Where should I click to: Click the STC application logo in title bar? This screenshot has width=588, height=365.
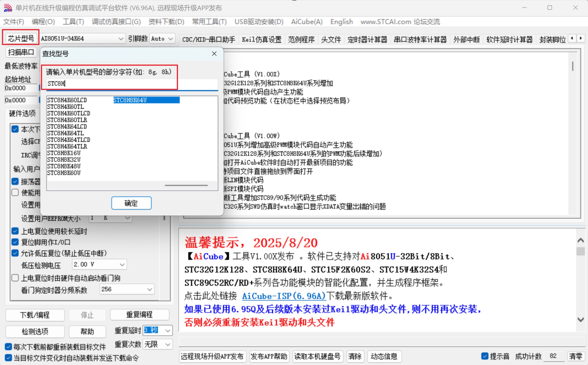[x=8, y=8]
